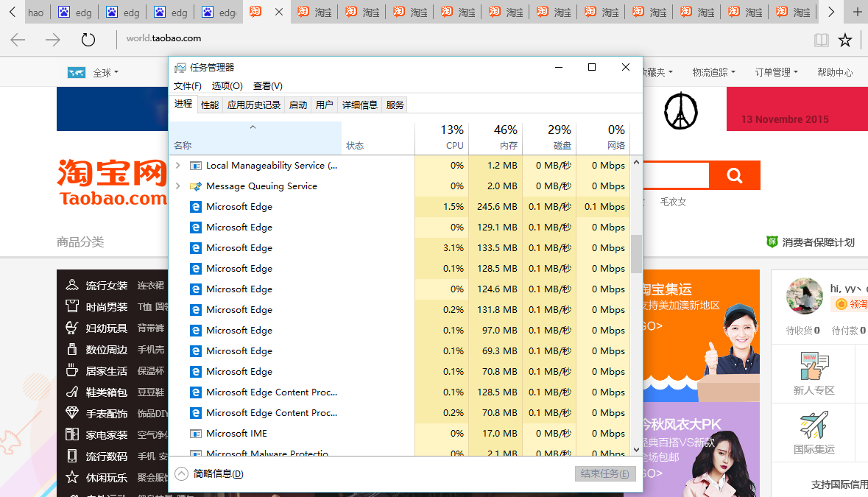Open the 查看(V) menu
The image size is (868, 497).
(268, 86)
